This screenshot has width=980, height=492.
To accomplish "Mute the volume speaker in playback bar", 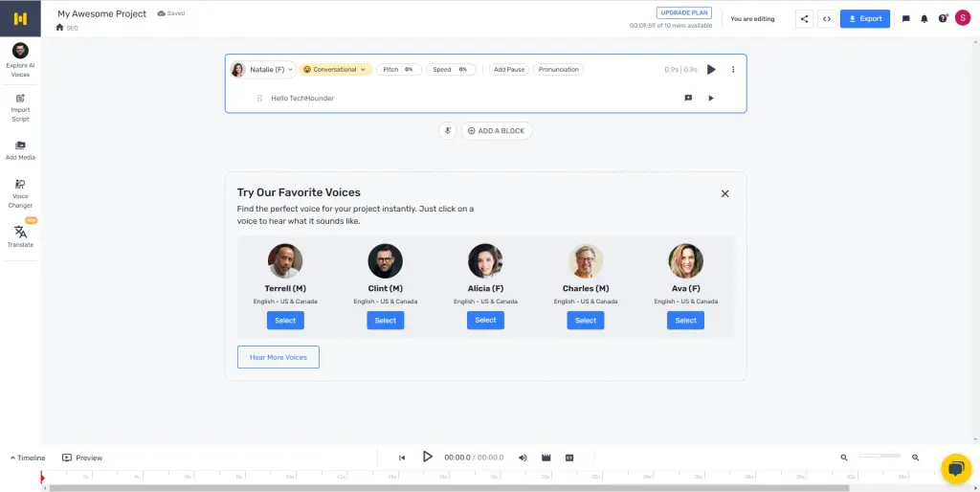I will pyautogui.click(x=523, y=458).
